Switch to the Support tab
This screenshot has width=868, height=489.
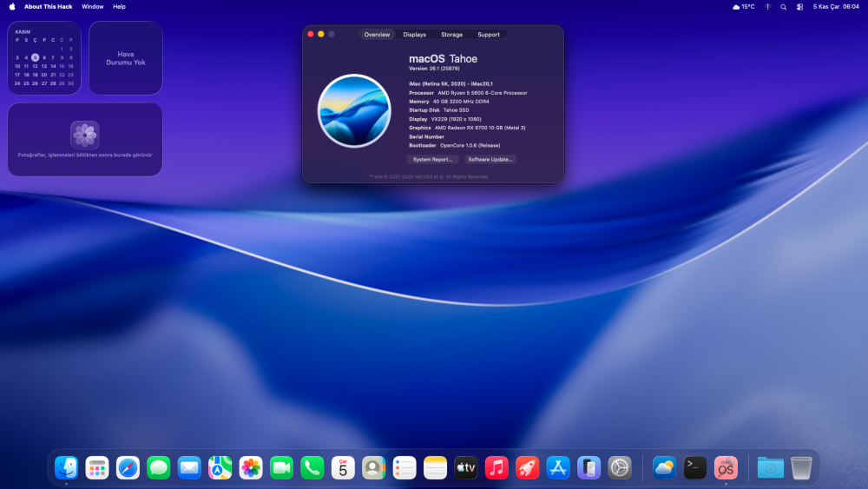pyautogui.click(x=489, y=35)
